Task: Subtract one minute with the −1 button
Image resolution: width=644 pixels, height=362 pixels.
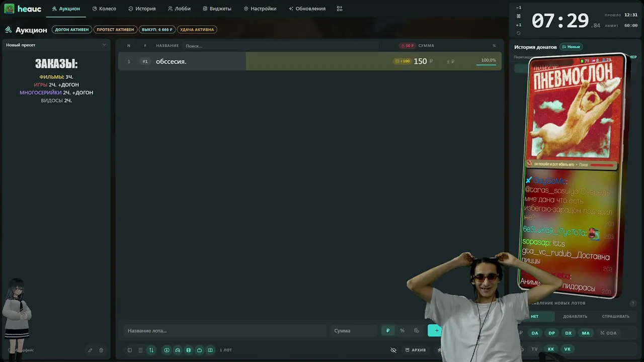Action: [x=519, y=8]
